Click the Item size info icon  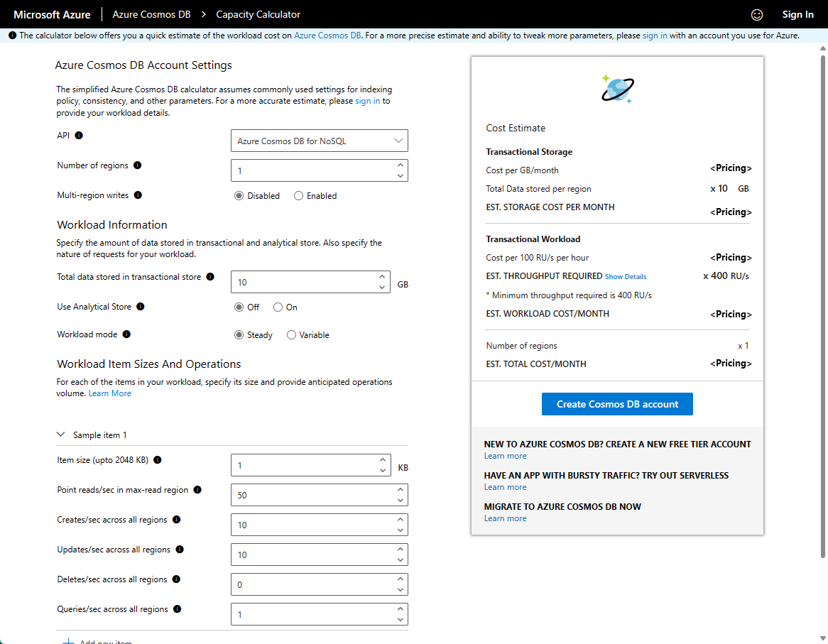[x=157, y=459]
